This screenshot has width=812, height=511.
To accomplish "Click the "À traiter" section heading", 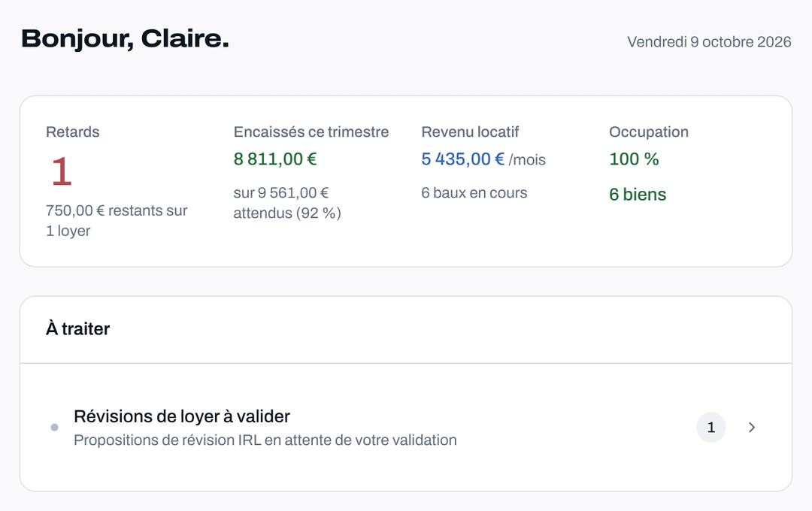I will point(77,328).
